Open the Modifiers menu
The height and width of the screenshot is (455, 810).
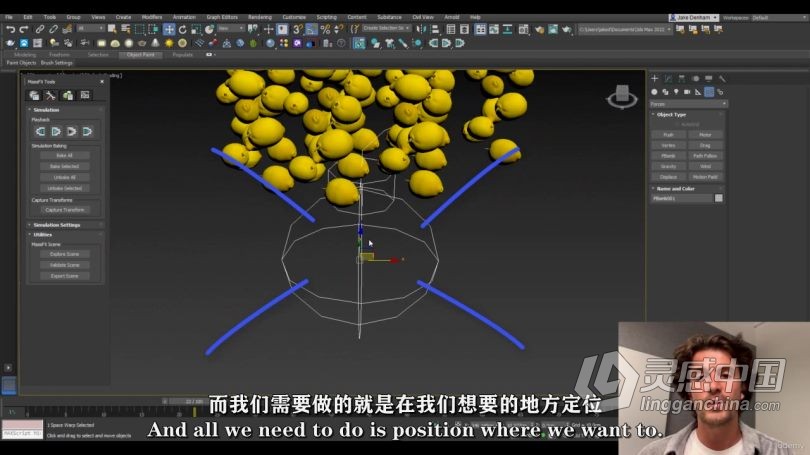[151, 17]
